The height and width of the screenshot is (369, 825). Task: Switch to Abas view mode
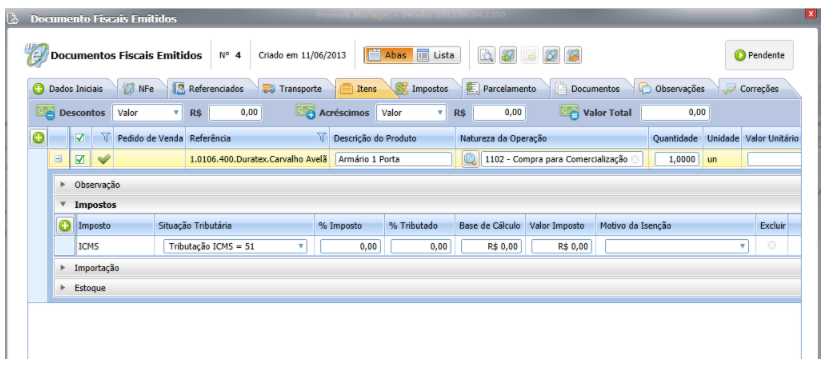pos(388,55)
